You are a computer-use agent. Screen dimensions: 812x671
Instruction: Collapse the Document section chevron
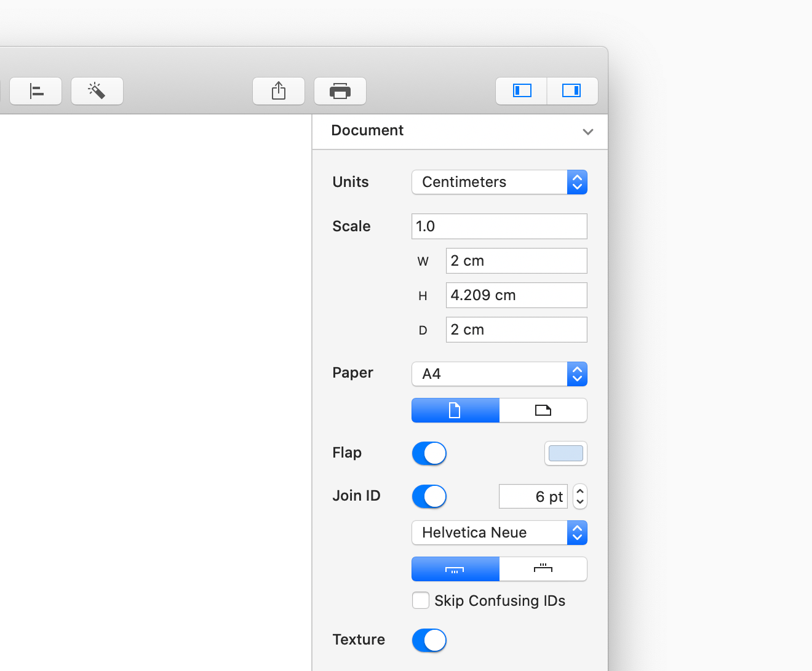(588, 132)
